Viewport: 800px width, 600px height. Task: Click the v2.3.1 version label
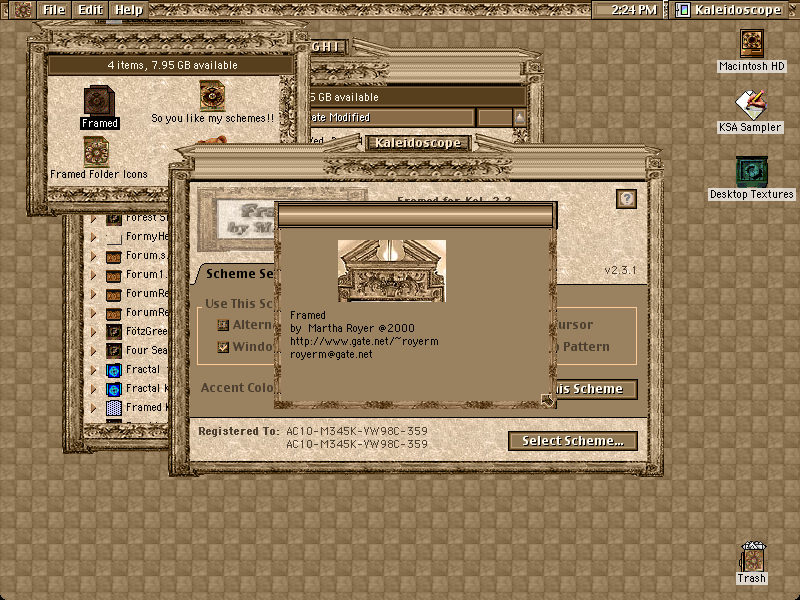[620, 270]
